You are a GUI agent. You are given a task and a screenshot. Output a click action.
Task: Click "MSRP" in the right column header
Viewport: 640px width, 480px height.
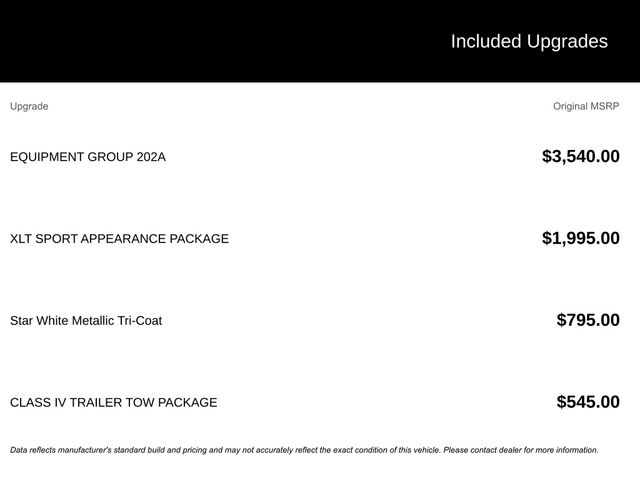point(603,106)
